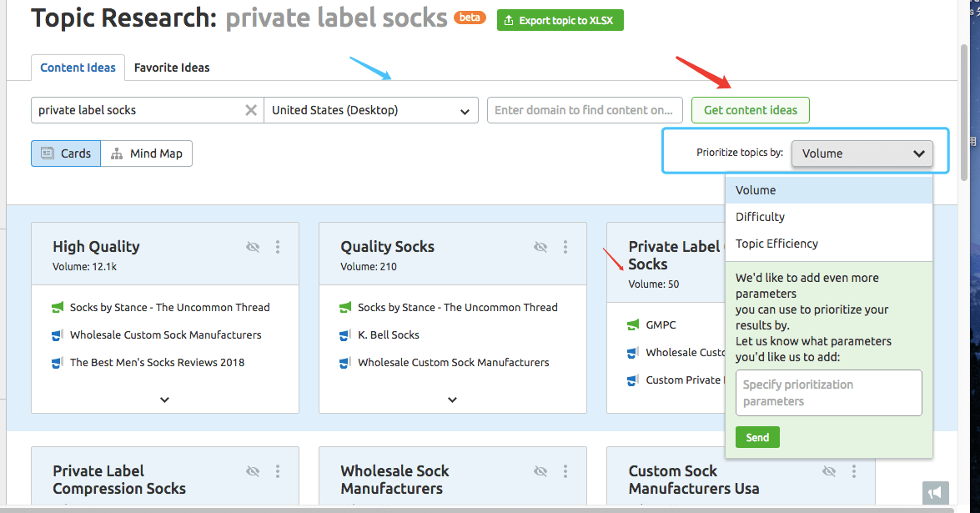The height and width of the screenshot is (513, 980).
Task: Open more options for Custom Sock Manufacturers Usa
Action: [x=854, y=471]
